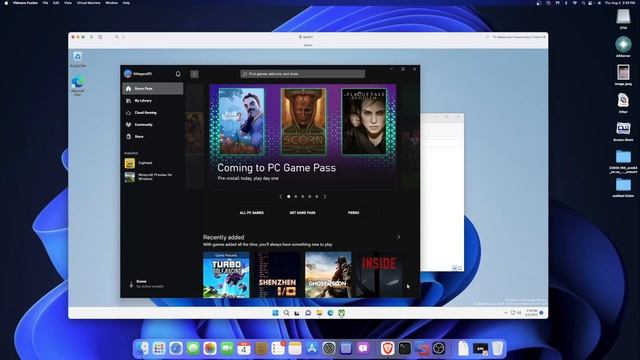The height and width of the screenshot is (360, 640).
Task: Open the Queue download status
Action: pos(147,284)
